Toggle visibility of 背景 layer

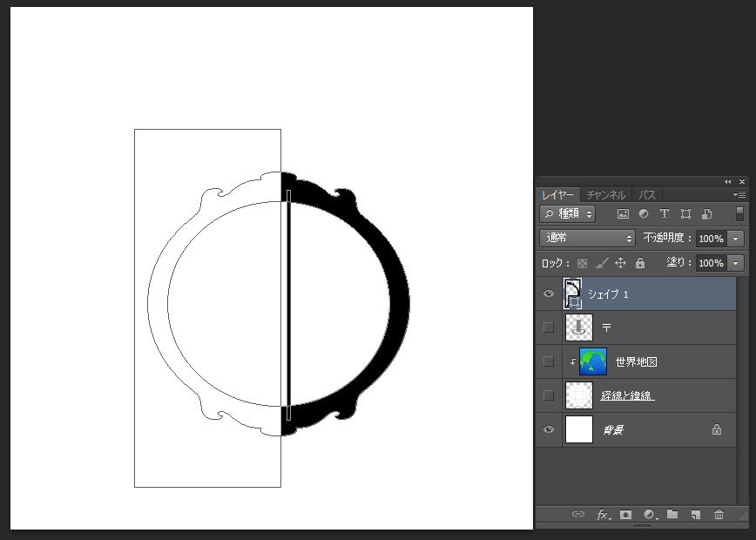pos(549,429)
